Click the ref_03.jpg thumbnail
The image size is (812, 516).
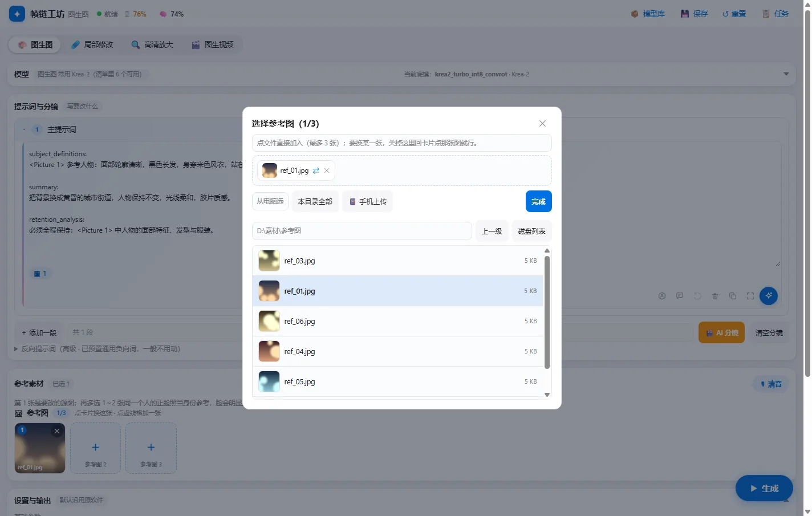pos(269,261)
